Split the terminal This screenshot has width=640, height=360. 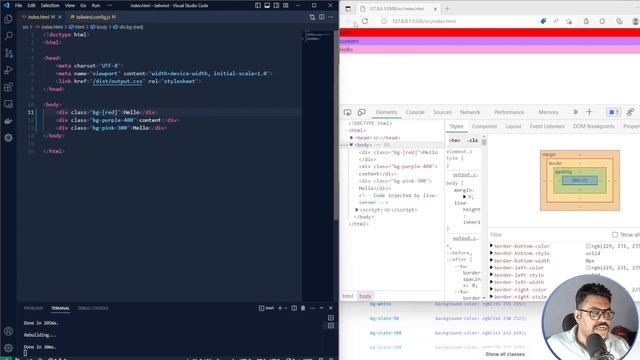[294, 308]
